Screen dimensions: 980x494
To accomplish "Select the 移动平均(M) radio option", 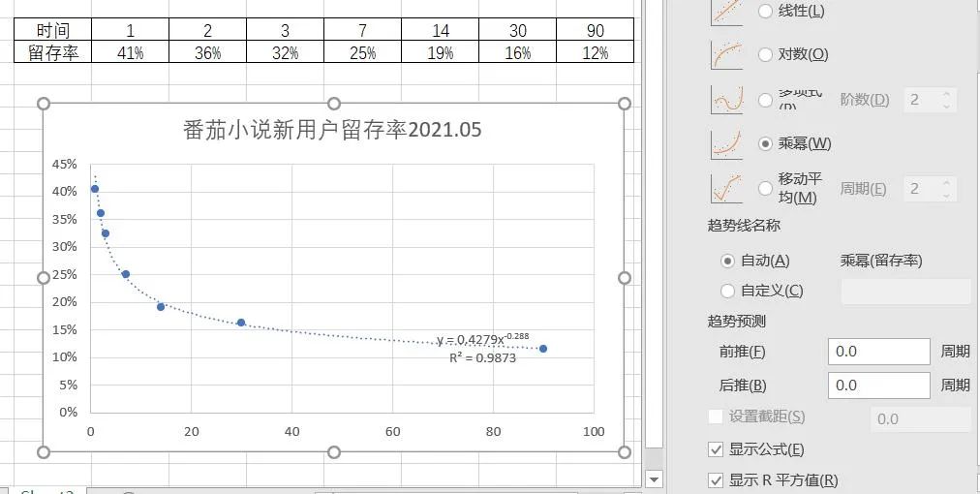I will click(765, 188).
